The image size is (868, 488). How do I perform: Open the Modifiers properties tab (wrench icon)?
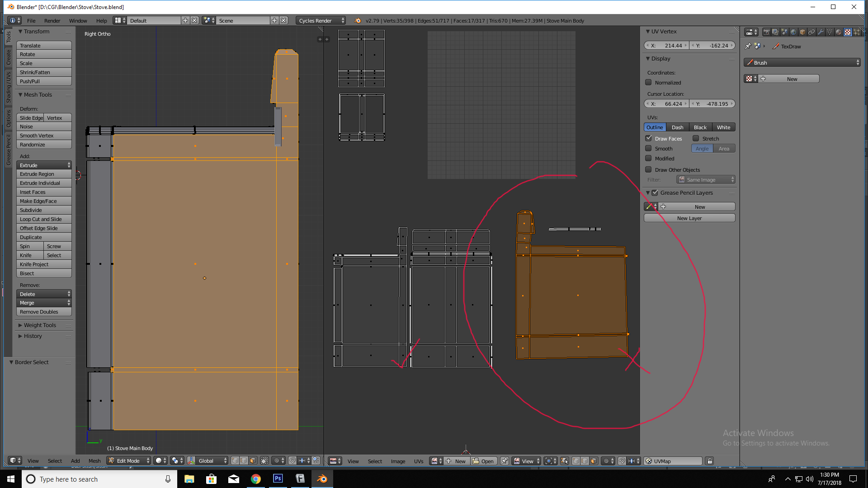click(821, 32)
